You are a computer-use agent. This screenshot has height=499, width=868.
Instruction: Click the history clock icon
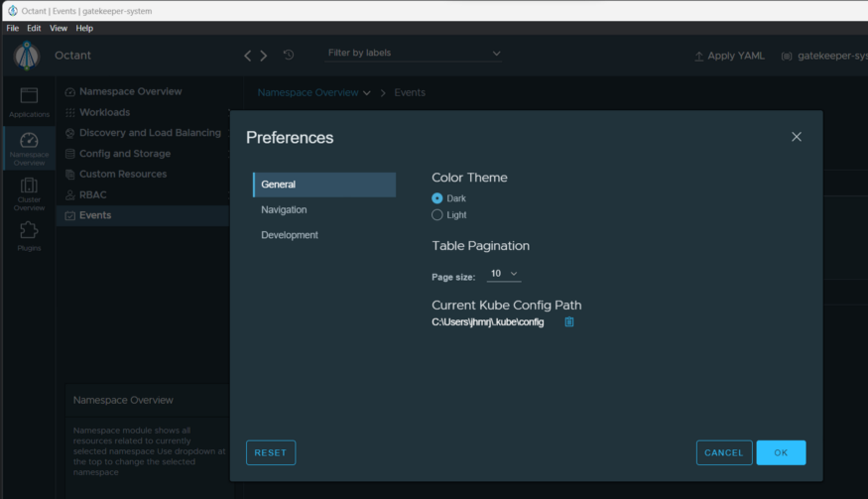click(289, 56)
